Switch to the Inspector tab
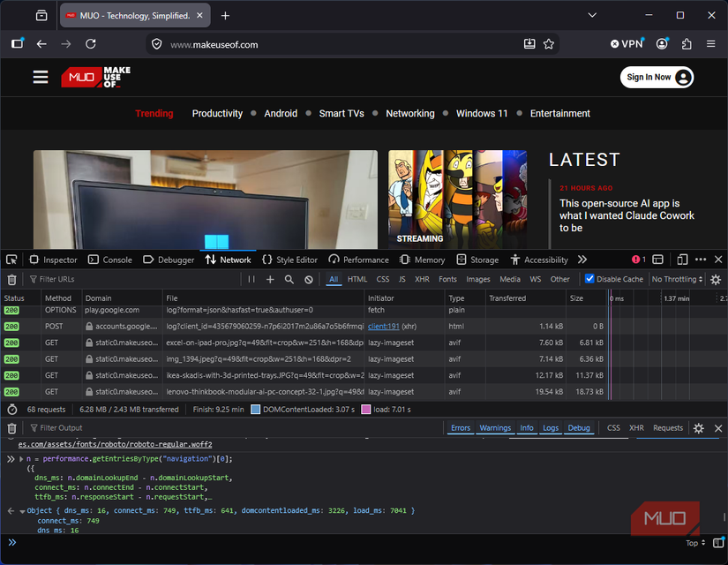 tap(54, 260)
